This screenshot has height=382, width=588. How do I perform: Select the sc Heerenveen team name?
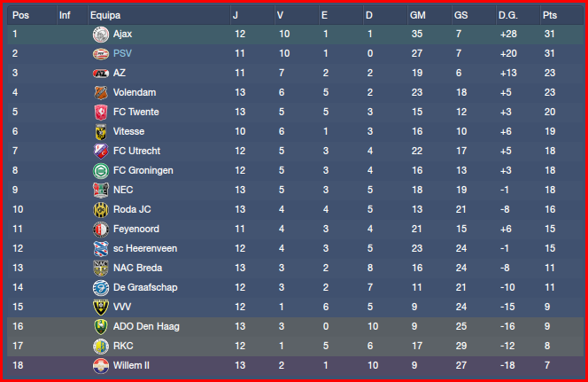point(144,248)
